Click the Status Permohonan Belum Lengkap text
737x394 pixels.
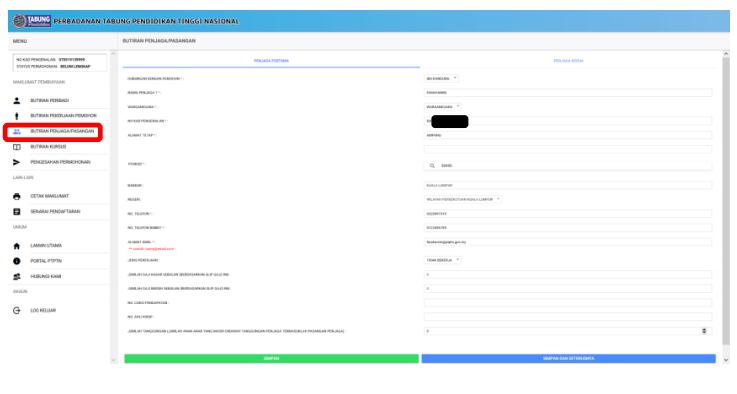point(53,67)
